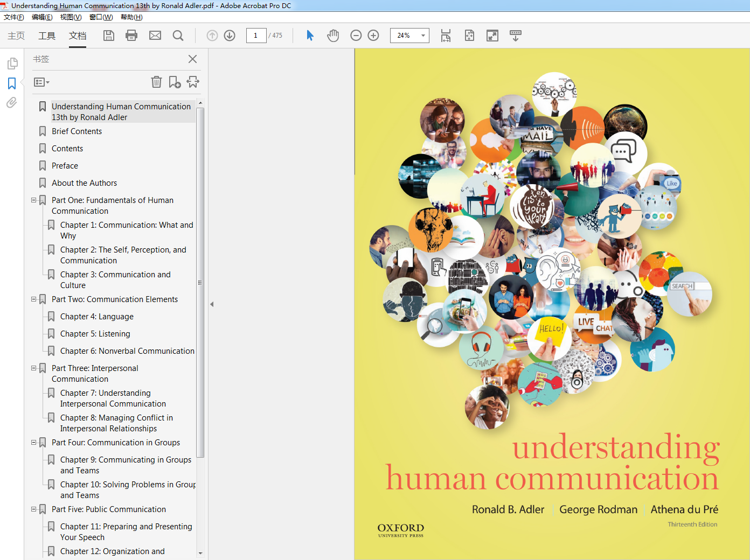Click bookmarks scrollbar down arrow
The height and width of the screenshot is (560, 750).
(200, 553)
